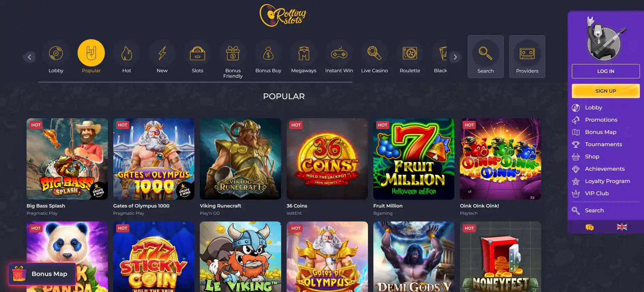
Task: Open the Hot flame category icon
Action: tap(127, 53)
